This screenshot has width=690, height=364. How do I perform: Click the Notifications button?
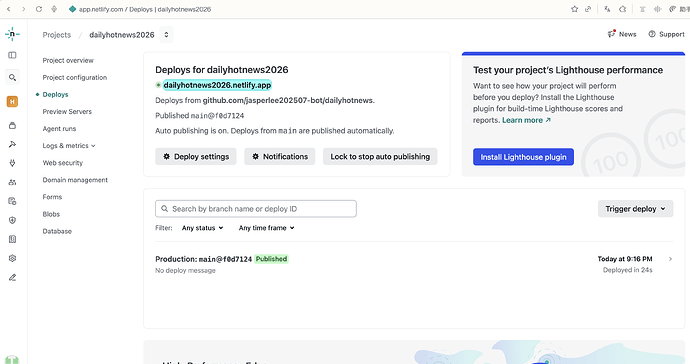(x=280, y=157)
